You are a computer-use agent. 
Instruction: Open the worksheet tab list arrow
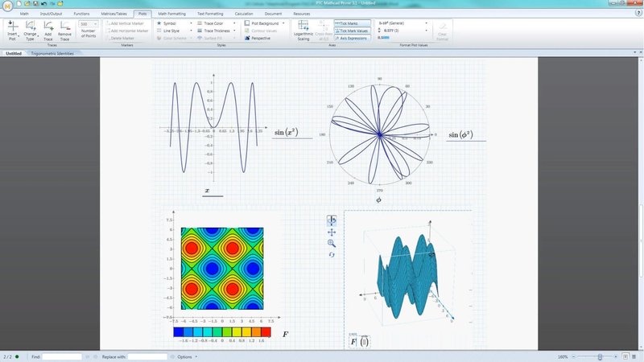(x=634, y=53)
